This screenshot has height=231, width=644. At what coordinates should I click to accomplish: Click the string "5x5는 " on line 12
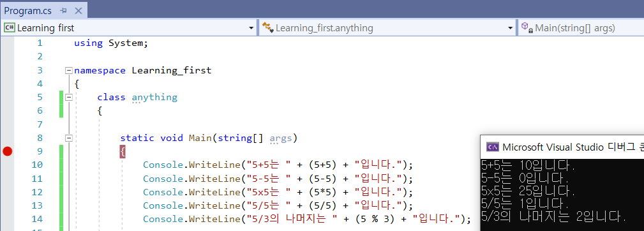tap(269, 192)
